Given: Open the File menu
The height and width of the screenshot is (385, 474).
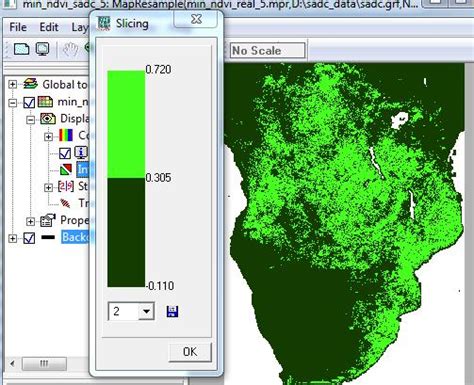Looking at the screenshot, I should [x=18, y=27].
